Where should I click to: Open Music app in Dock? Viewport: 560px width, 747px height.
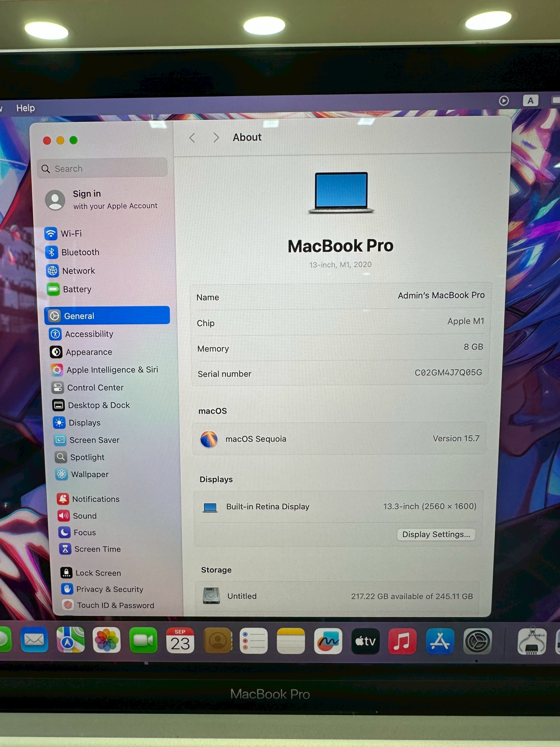coord(402,641)
